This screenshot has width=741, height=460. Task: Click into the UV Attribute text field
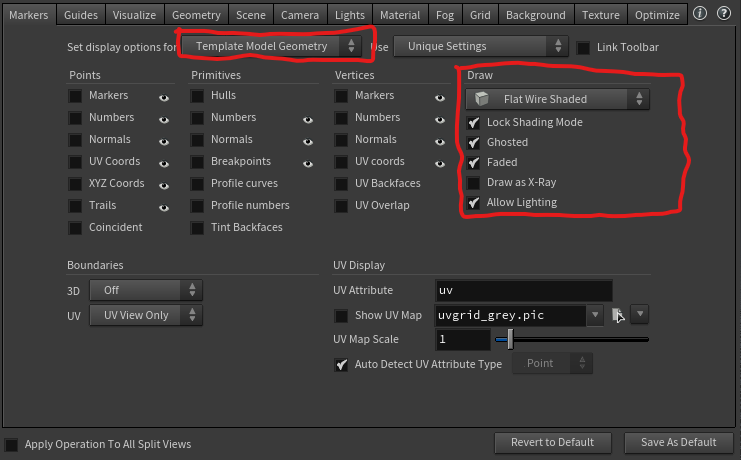click(523, 290)
